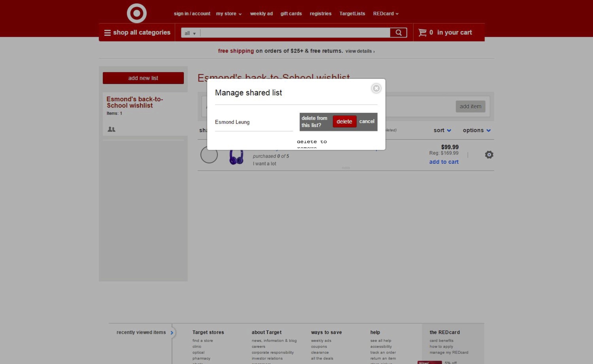Close the Manage shared list dialog
This screenshot has height=364, width=593.
click(x=376, y=88)
